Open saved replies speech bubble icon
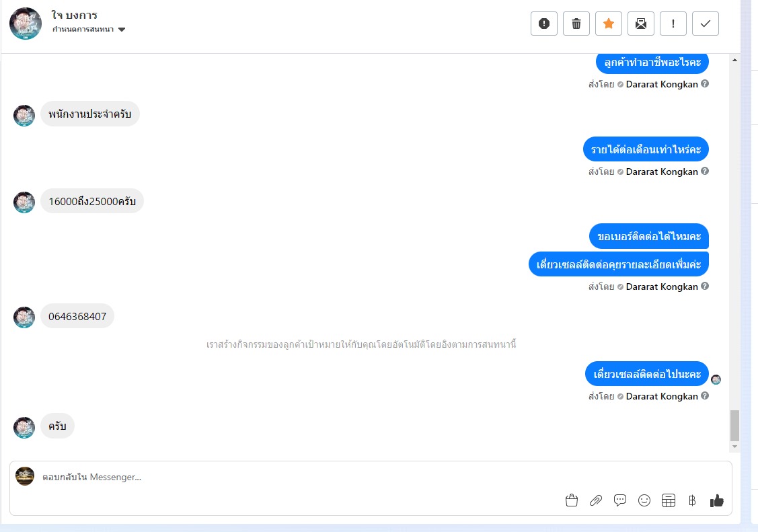This screenshot has width=758, height=532. coord(619,500)
